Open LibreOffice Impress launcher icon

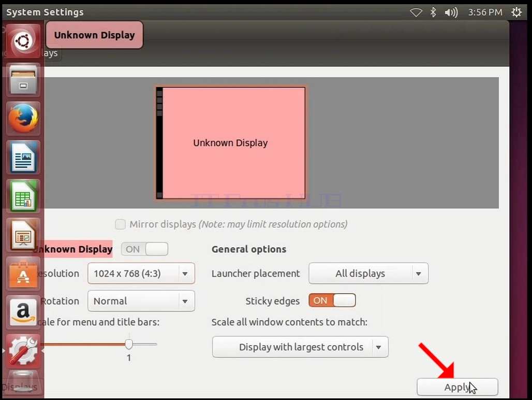point(23,235)
